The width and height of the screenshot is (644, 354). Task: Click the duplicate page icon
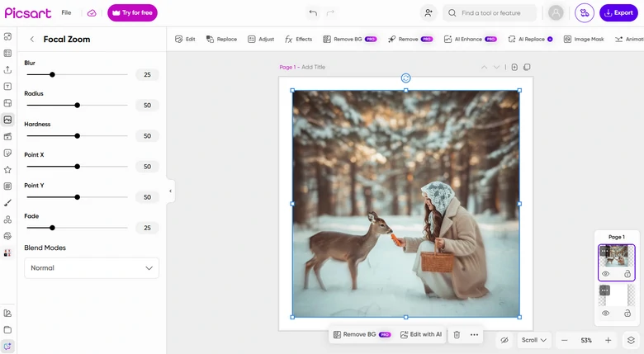tap(527, 67)
